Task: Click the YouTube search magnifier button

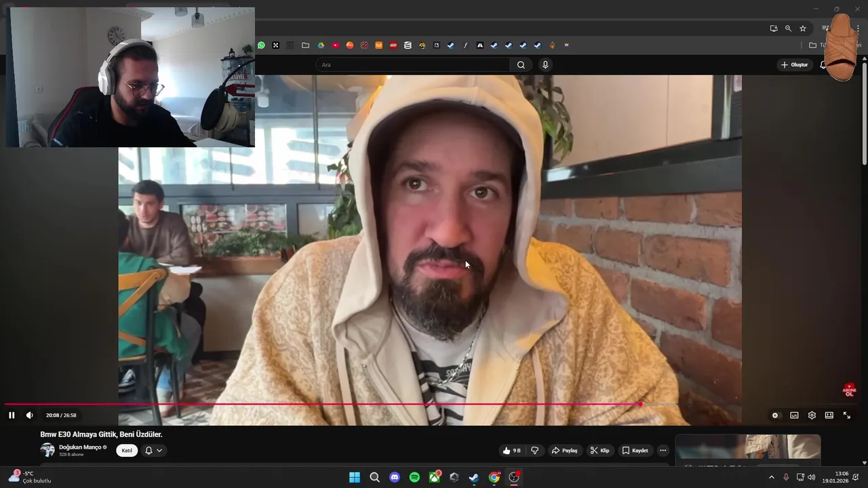Action: [521, 65]
